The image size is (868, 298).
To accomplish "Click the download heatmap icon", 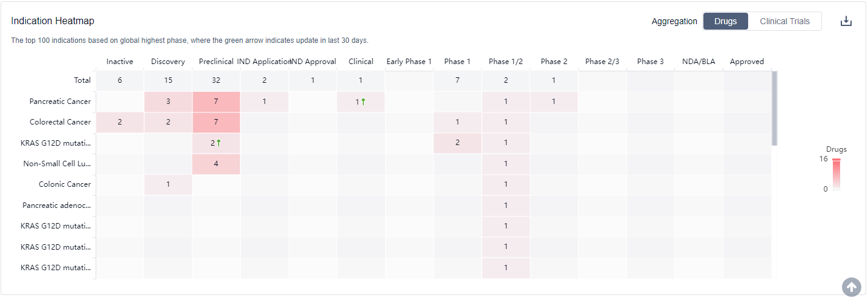I will click(x=846, y=21).
